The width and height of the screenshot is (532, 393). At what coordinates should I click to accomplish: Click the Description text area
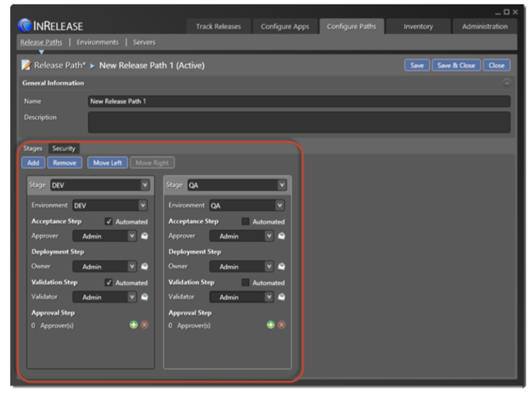click(299, 122)
